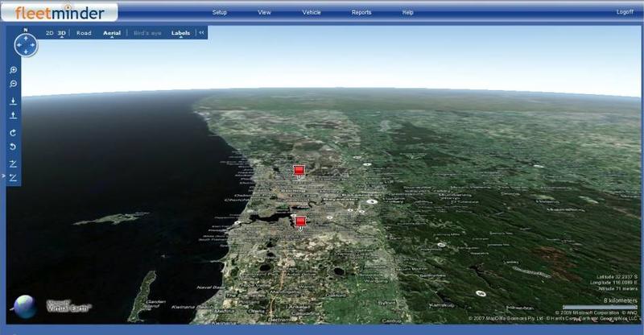This screenshot has height=335, width=644.
Task: Open the View menu
Action: (x=264, y=12)
